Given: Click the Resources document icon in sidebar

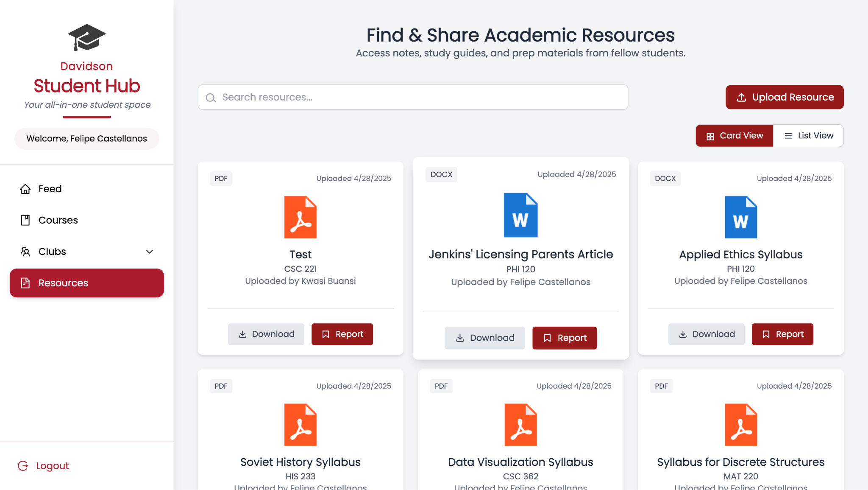Looking at the screenshot, I should 25,283.
